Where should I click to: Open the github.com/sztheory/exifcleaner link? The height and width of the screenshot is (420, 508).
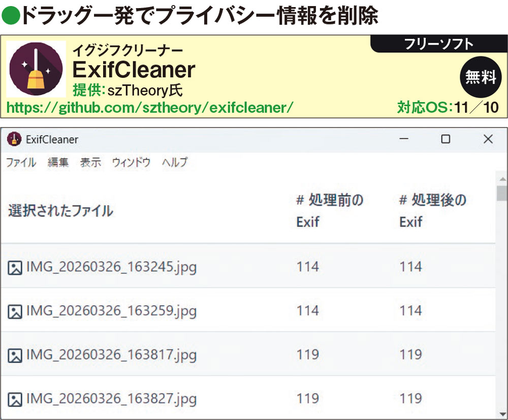150,108
